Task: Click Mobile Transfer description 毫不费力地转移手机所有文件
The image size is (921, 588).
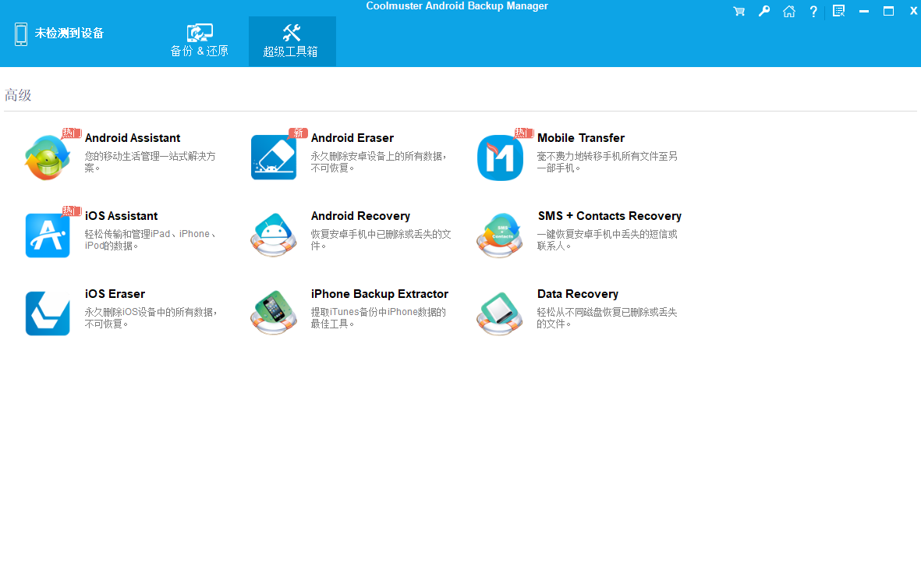Action: click(608, 162)
